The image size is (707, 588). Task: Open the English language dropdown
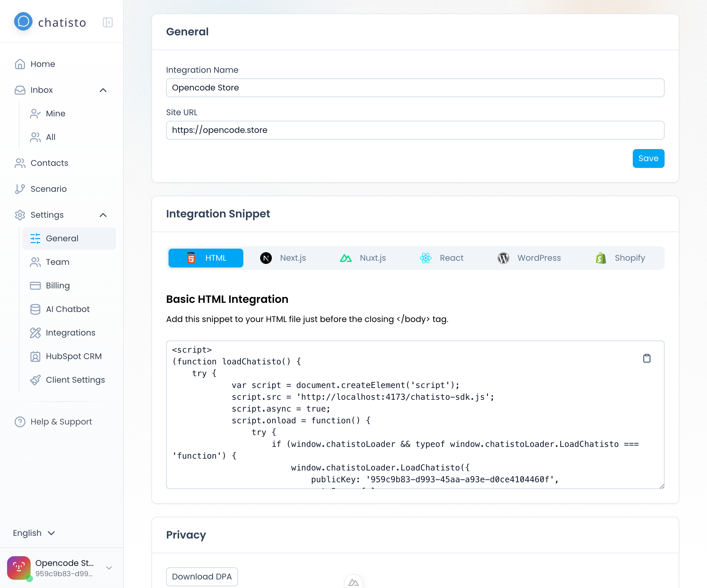(x=34, y=533)
